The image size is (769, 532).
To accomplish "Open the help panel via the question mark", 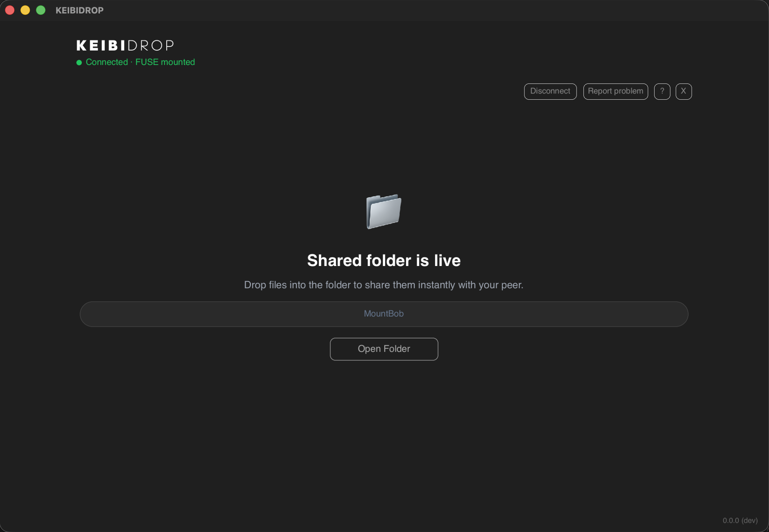I will click(662, 91).
